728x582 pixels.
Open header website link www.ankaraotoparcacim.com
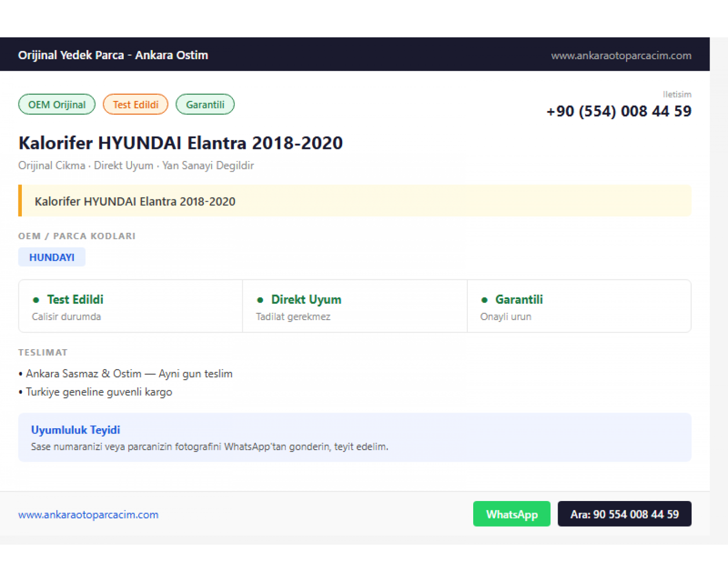pos(621,55)
